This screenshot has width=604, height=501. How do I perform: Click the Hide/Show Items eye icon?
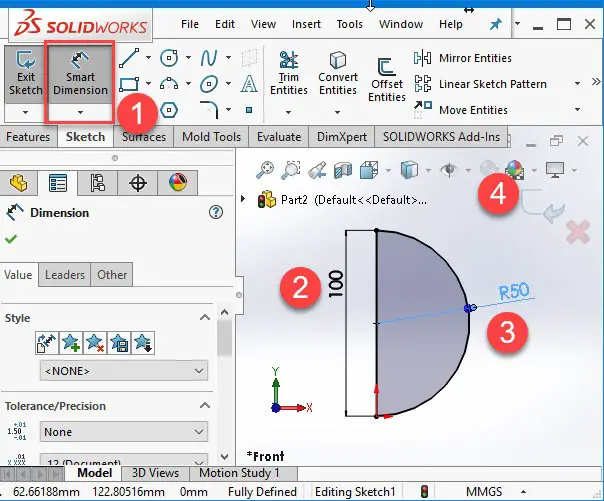click(449, 170)
